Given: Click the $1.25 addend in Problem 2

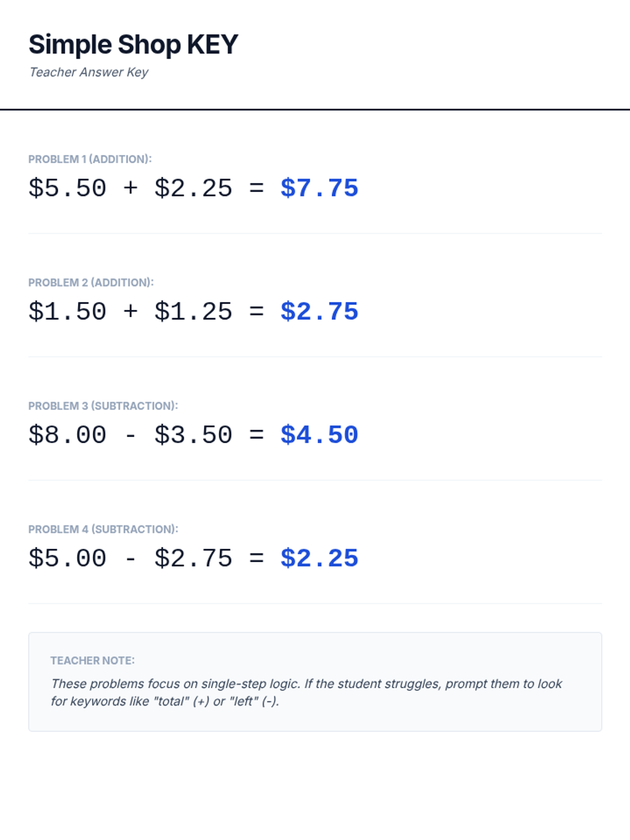Looking at the screenshot, I should pos(193,311).
